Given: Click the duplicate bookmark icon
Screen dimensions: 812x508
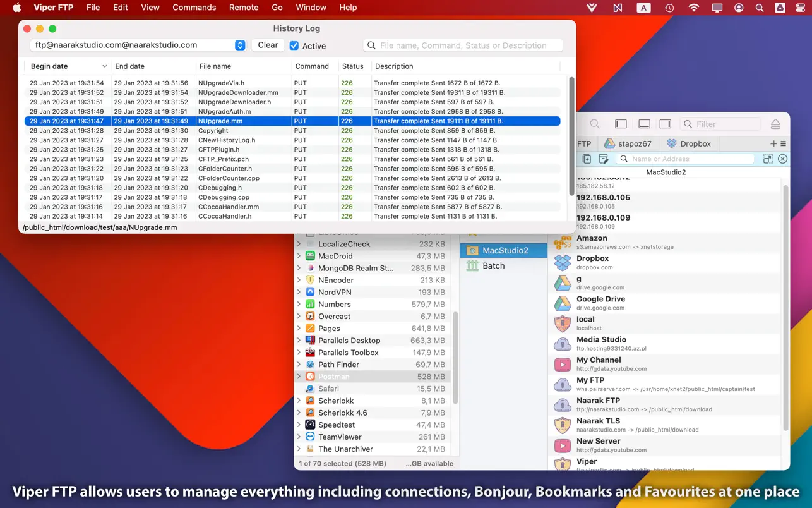Looking at the screenshot, I should [x=587, y=159].
